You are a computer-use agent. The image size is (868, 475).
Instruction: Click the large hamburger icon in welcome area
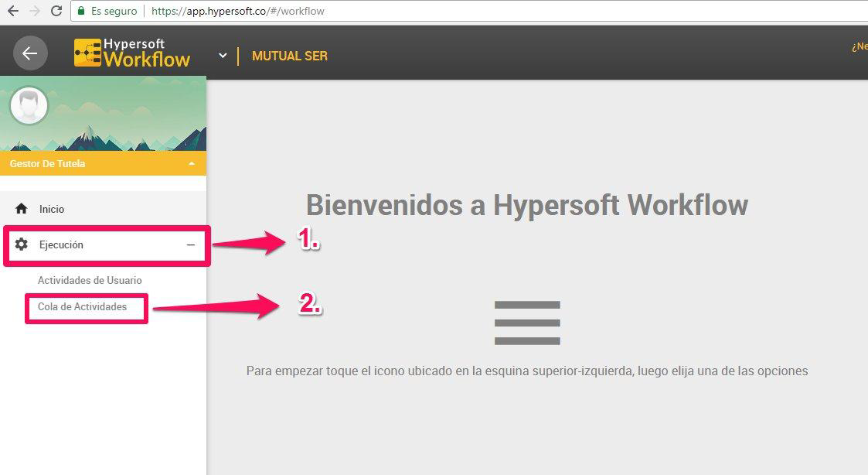point(527,323)
